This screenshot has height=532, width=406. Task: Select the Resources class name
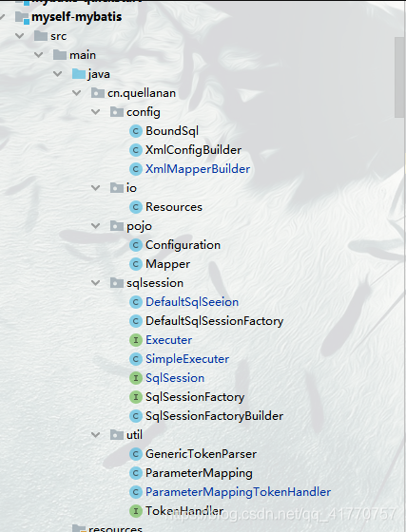(174, 207)
